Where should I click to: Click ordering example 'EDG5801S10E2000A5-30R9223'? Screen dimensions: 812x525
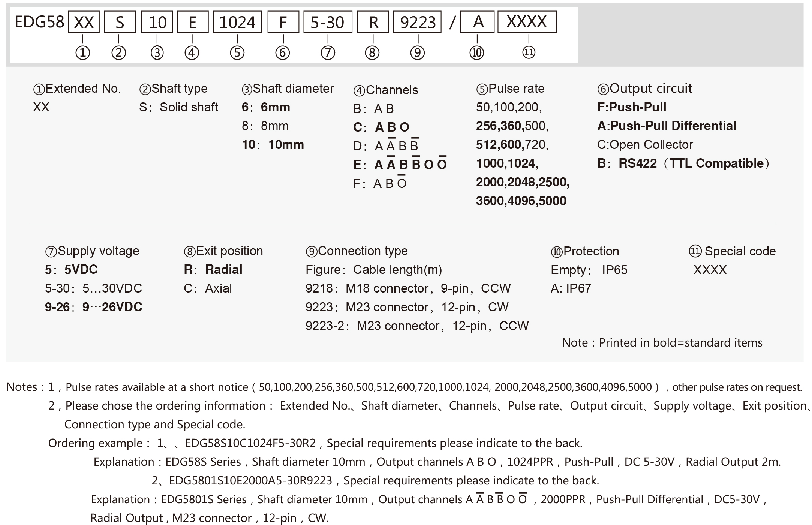click(251, 481)
